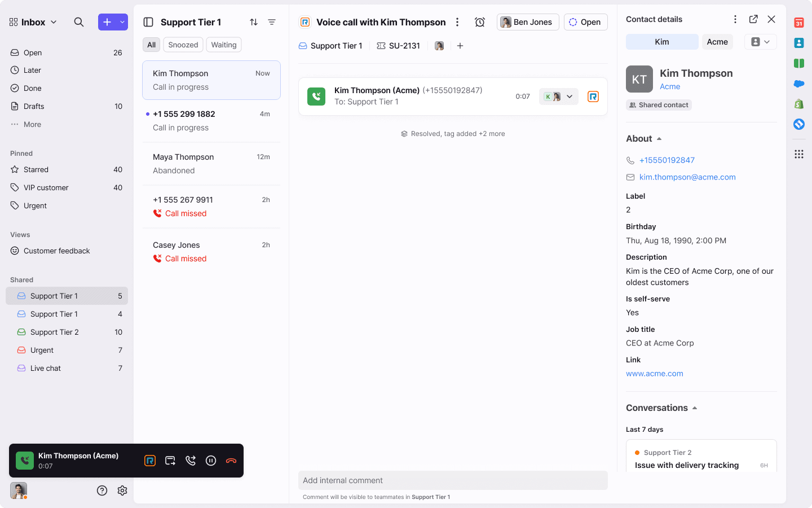Viewport: 812px width, 508px height.
Task: Open the www.acme.com link
Action: pos(654,373)
